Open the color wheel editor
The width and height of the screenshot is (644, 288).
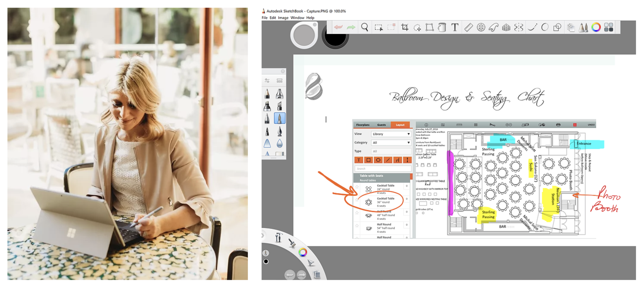pos(596,27)
